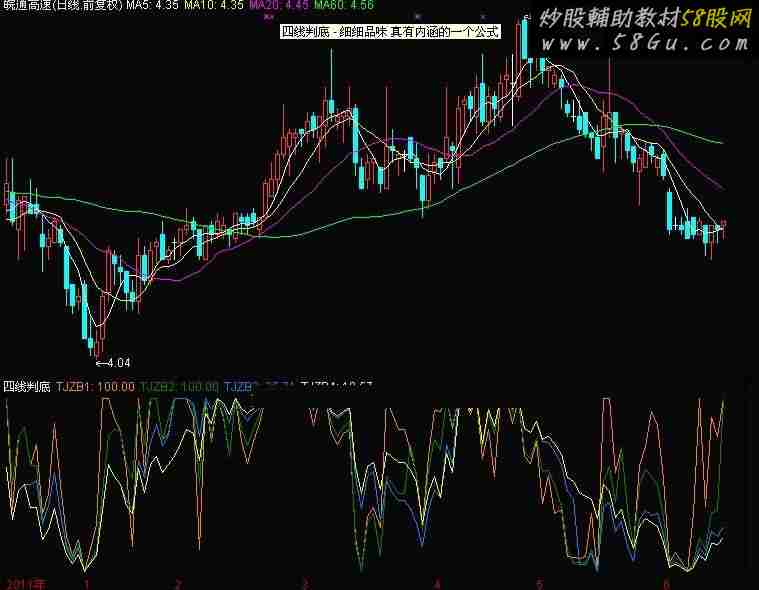This screenshot has height=590, width=759.
Task: Click the 四线判底 formula description tooltip
Action: pyautogui.click(x=389, y=31)
